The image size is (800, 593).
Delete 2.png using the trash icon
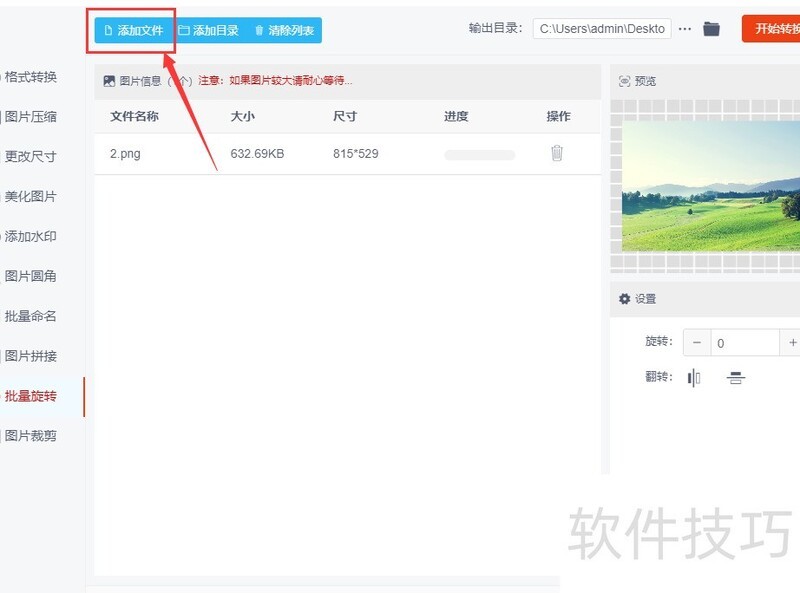(x=557, y=153)
